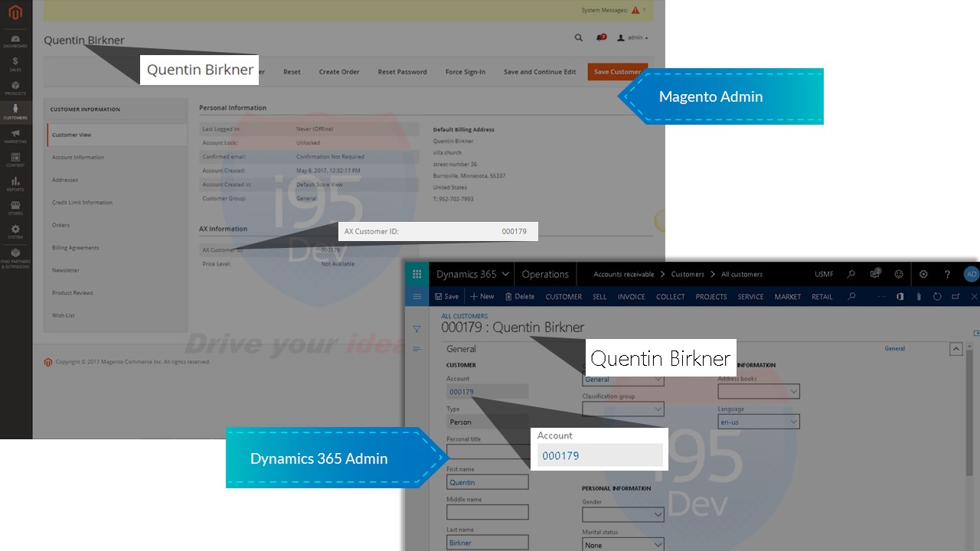Show the list icon below filter in Dynamics
This screenshot has width=980, height=551.
(x=416, y=349)
